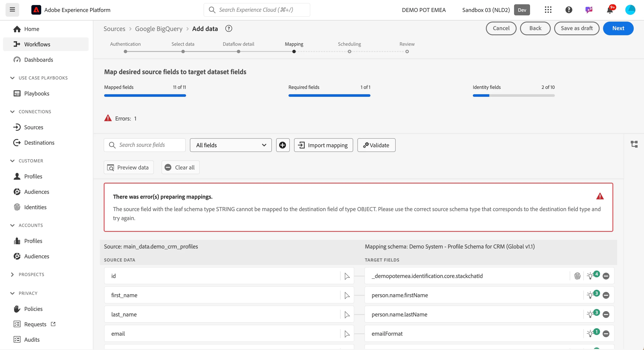Collapse the Privacy section
Image resolution: width=644 pixels, height=350 pixels.
point(12,293)
